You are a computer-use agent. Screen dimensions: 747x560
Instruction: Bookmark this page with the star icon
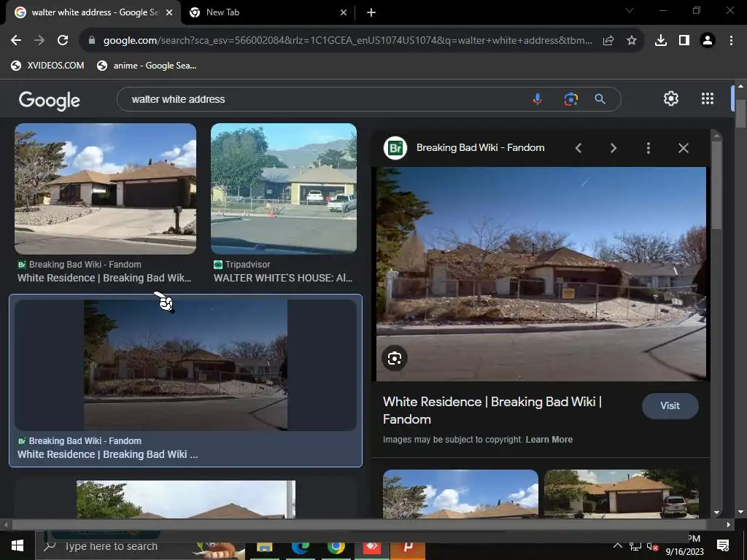(631, 41)
